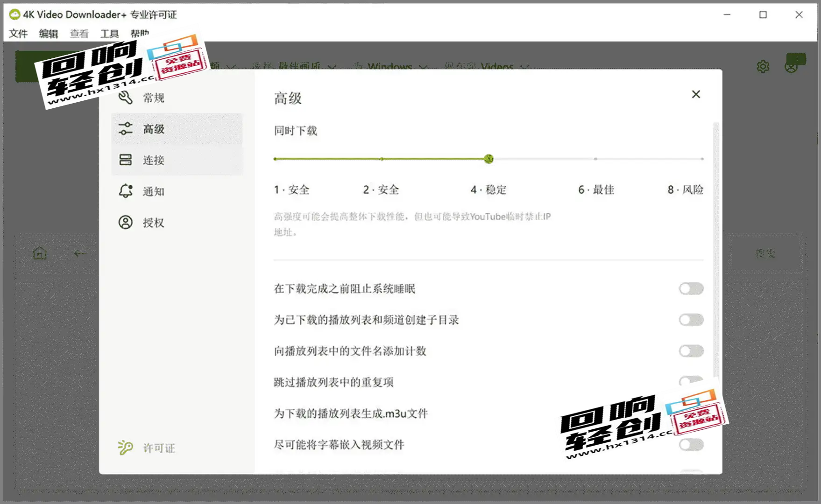This screenshot has width=821, height=504.
Task: Click the key icon next to 许可证
Action: pyautogui.click(x=125, y=448)
